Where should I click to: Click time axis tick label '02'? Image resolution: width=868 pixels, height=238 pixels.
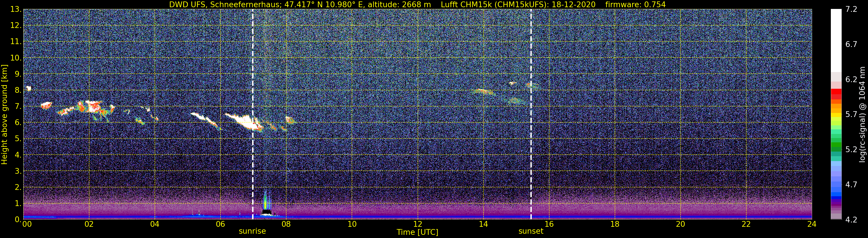pos(89,224)
